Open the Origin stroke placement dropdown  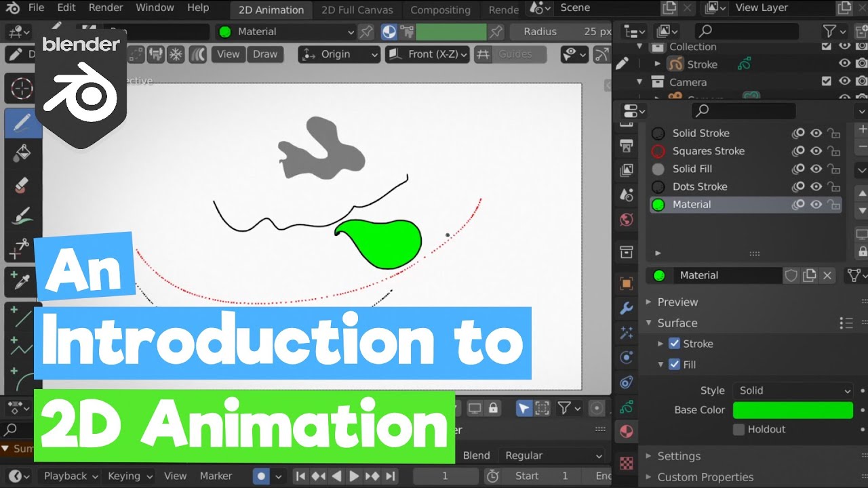[x=339, y=54]
